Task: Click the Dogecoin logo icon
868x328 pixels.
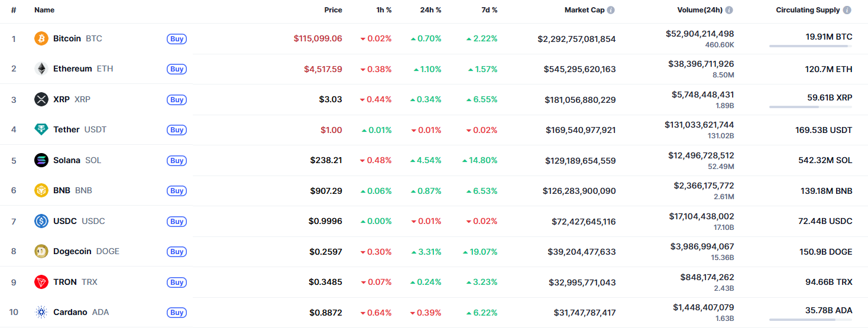Action: pyautogui.click(x=41, y=251)
